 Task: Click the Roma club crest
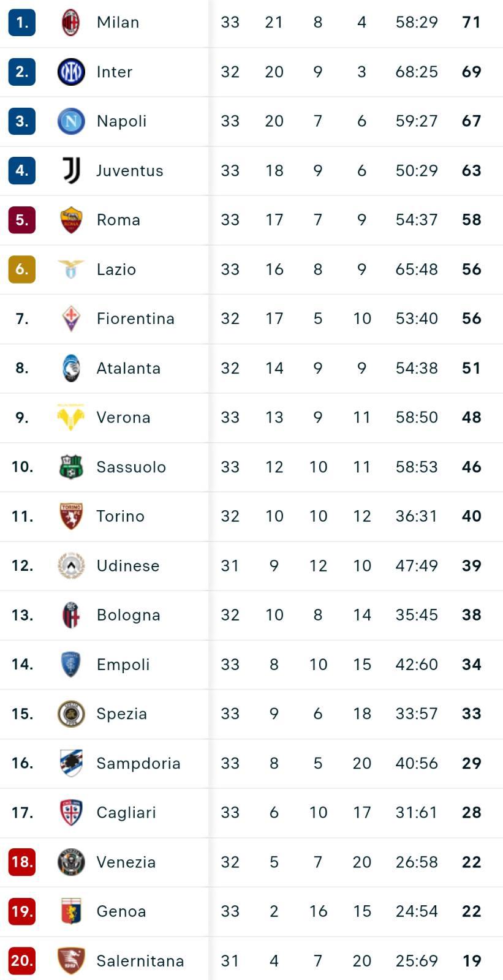click(x=71, y=220)
